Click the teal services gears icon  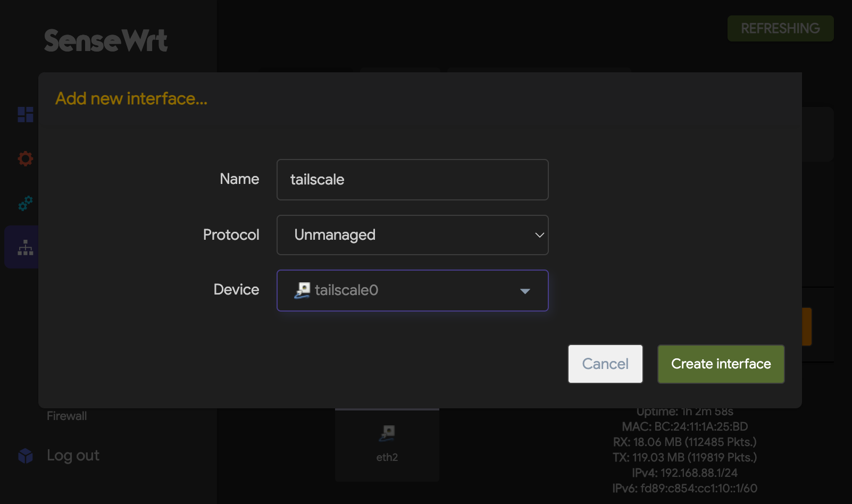(24, 204)
